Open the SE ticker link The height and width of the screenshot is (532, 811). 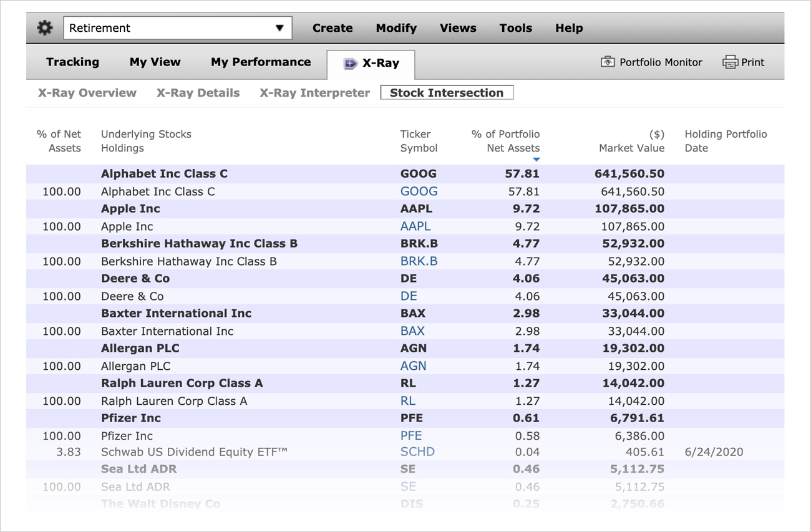coord(408,486)
